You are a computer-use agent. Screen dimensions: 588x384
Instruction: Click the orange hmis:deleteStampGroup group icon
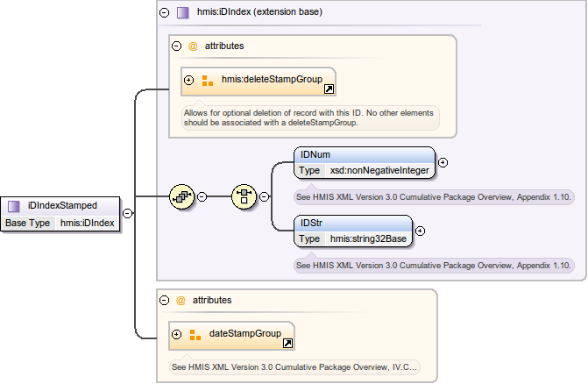tap(208, 81)
